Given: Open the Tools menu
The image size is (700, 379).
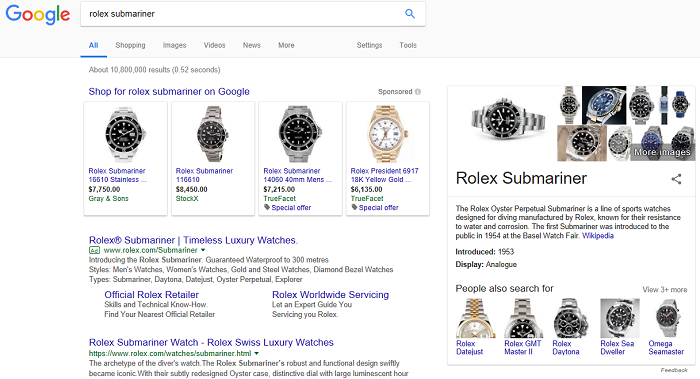Looking at the screenshot, I should click(408, 45).
